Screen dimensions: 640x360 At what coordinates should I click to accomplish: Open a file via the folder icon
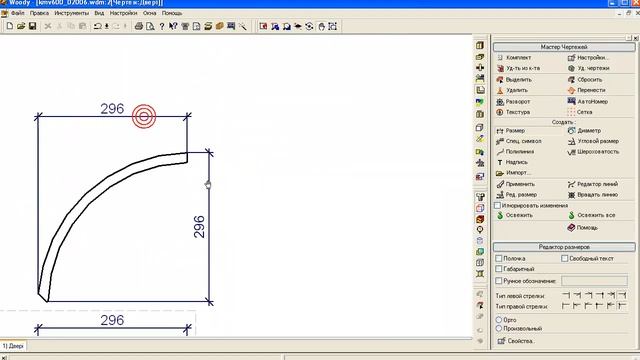point(21,26)
